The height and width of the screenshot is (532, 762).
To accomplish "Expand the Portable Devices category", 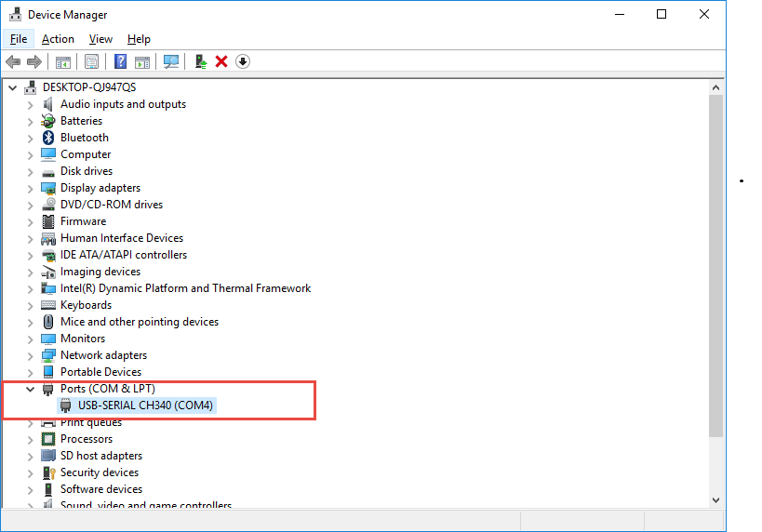I will [30, 373].
